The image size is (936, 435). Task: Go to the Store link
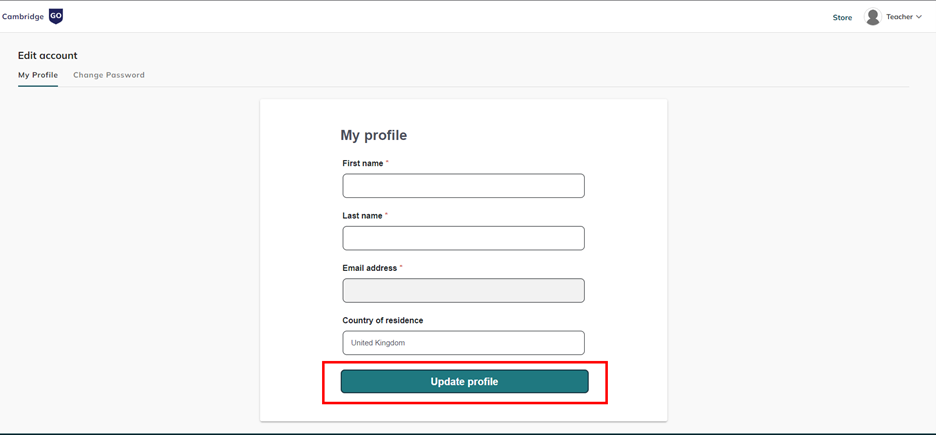click(x=842, y=17)
